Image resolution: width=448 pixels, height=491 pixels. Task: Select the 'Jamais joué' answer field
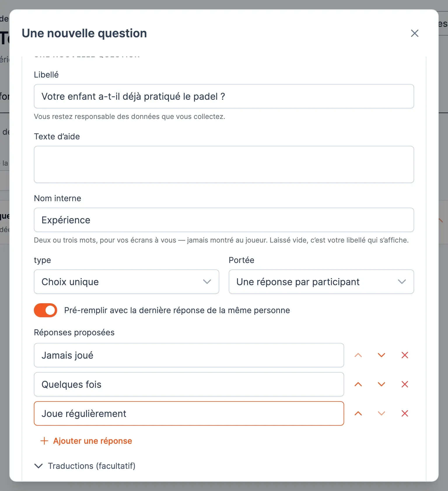(189, 355)
